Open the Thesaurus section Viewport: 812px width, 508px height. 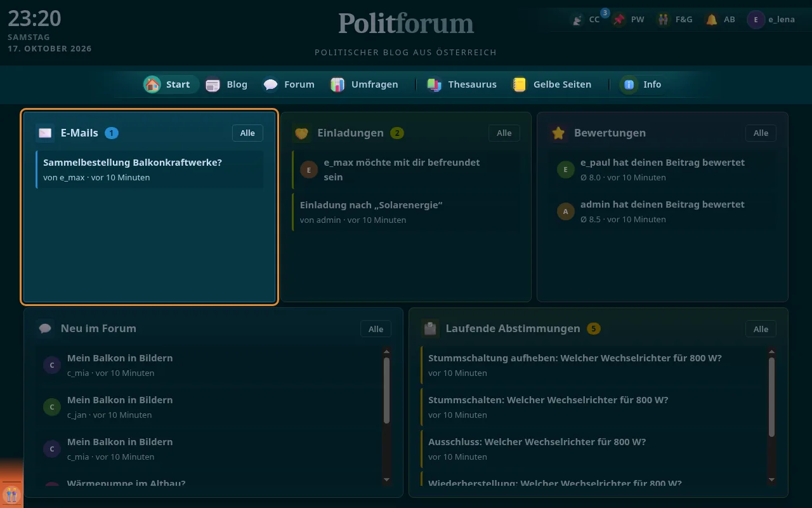462,84
